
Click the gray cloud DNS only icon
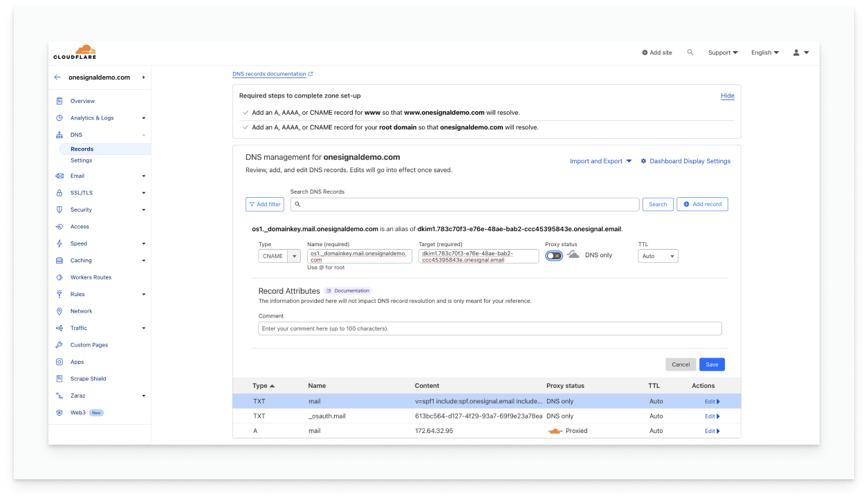[x=573, y=254]
